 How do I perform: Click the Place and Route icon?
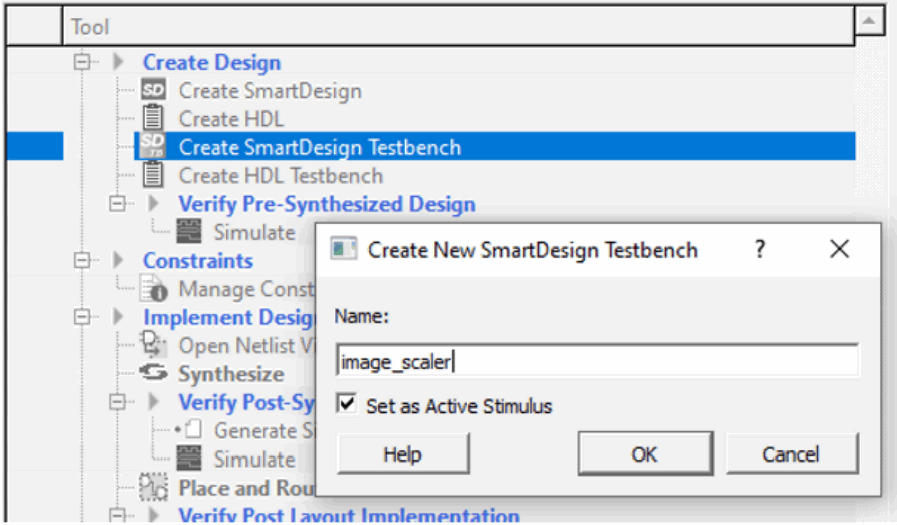tap(154, 487)
